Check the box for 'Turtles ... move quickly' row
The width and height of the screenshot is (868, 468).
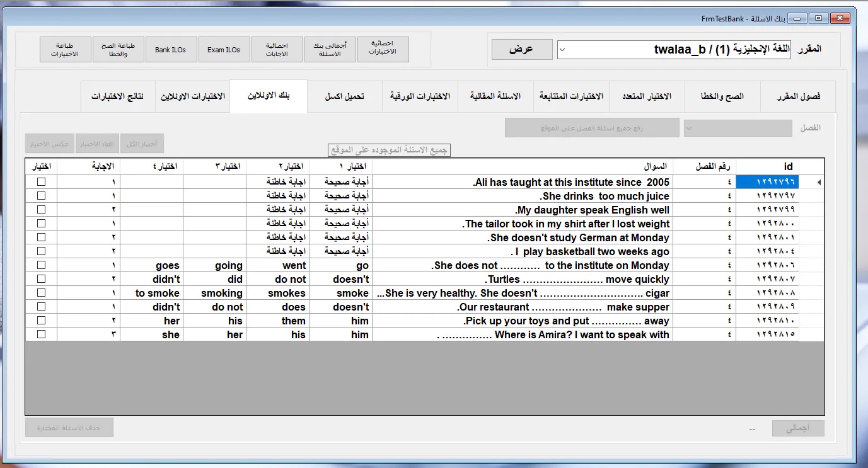(x=42, y=279)
